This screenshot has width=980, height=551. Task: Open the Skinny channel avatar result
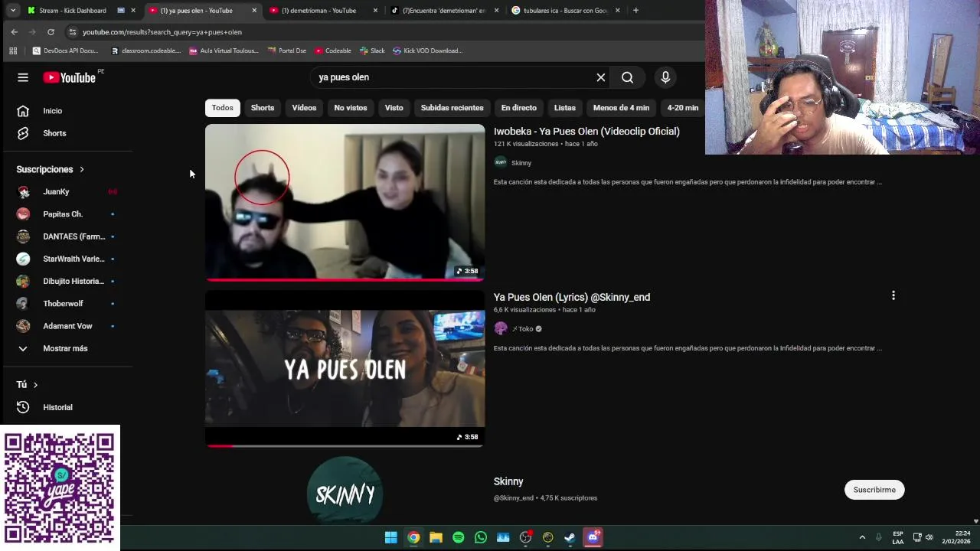(345, 491)
